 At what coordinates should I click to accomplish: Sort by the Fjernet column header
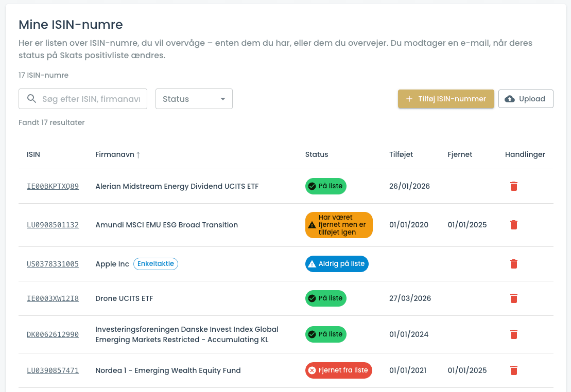click(x=460, y=154)
